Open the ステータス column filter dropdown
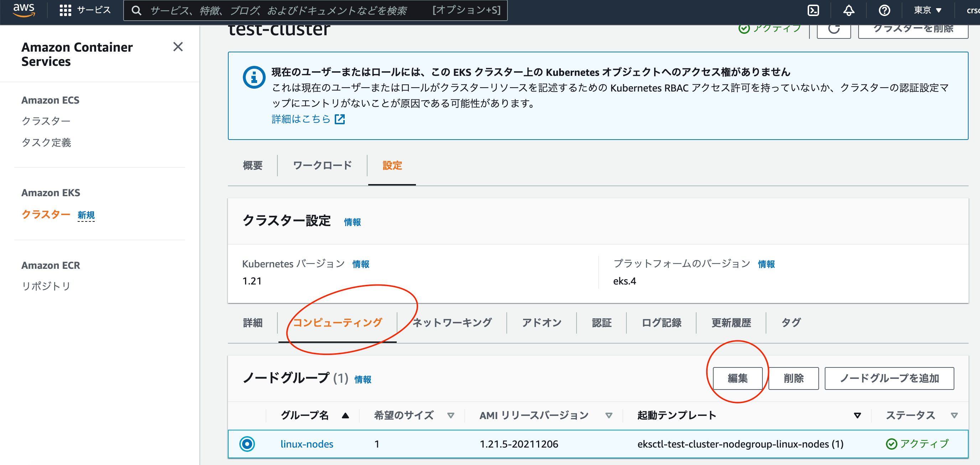Viewport: 980px width, 465px height. click(955, 415)
